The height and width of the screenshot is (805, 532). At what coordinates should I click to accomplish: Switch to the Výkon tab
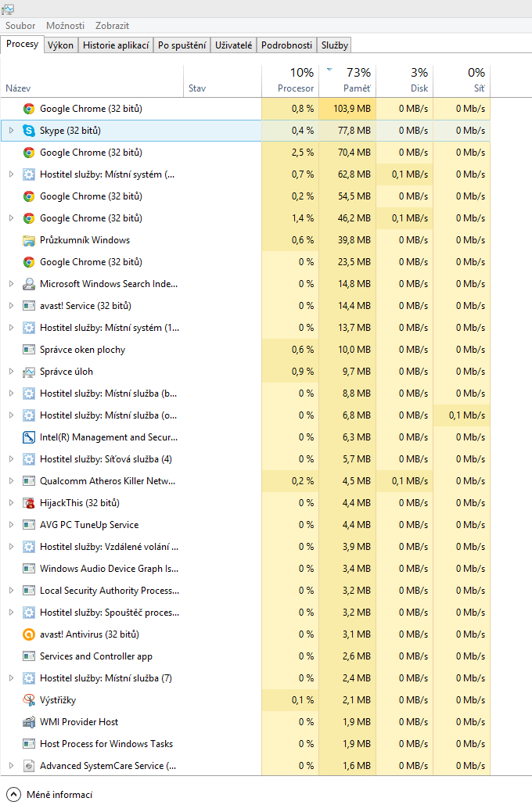60,45
